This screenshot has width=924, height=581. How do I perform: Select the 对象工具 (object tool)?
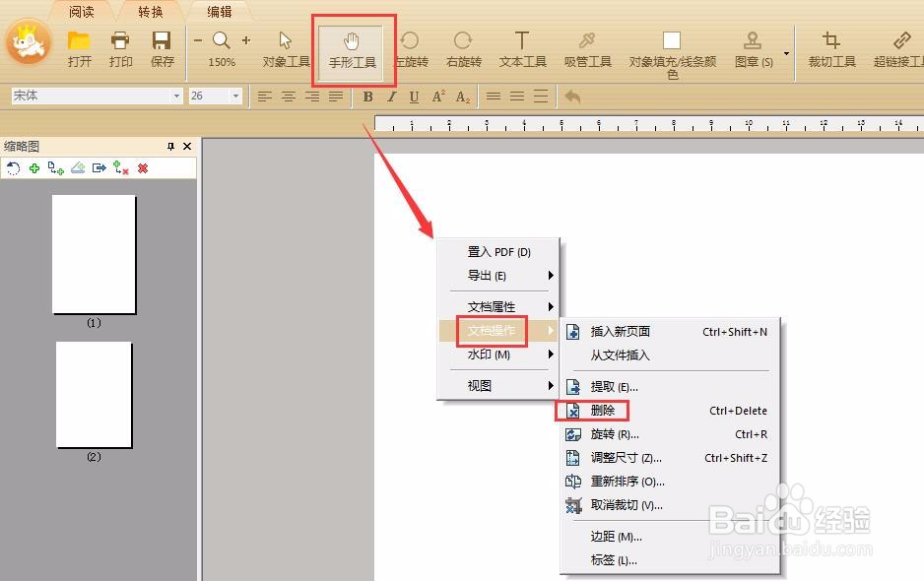click(286, 49)
